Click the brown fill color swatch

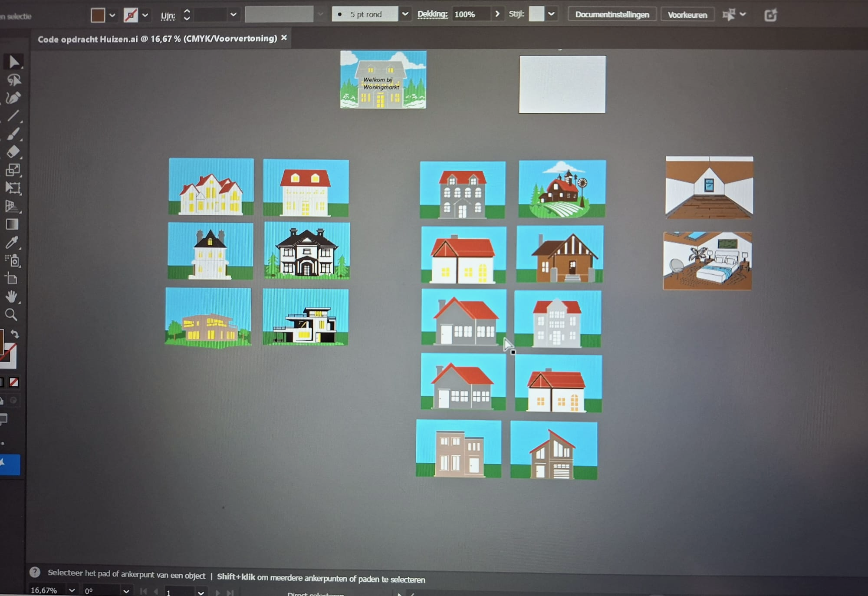98,15
